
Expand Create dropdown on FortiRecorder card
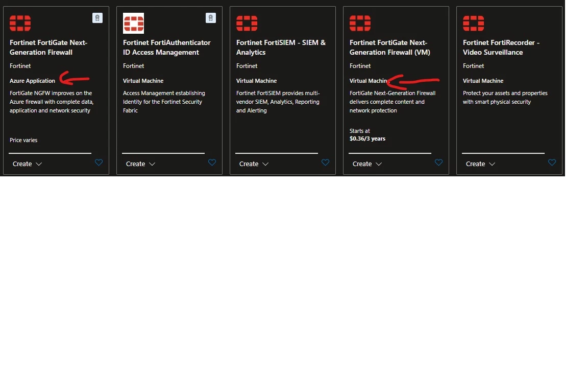[480, 164]
